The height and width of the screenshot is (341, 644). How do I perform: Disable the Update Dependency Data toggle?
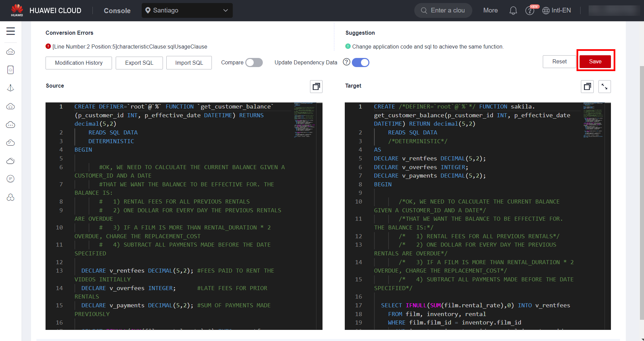pyautogui.click(x=361, y=63)
